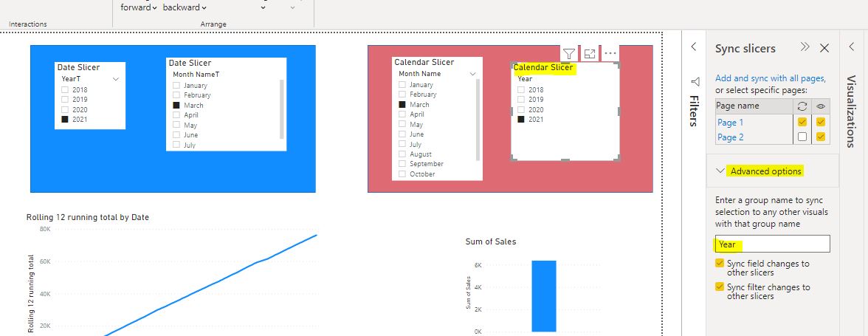Check 2018 in the YearT Date Slicer
The image size is (868, 336).
[65, 89]
